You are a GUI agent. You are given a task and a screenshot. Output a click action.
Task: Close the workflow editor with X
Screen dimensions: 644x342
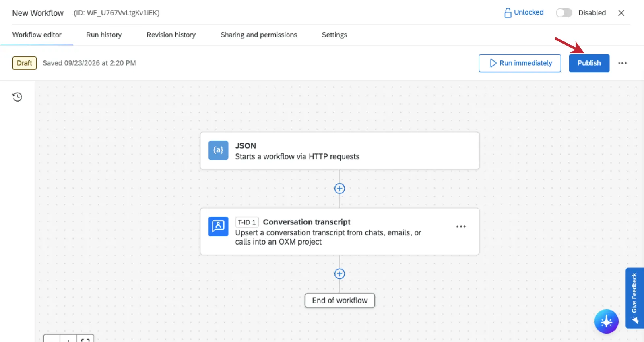(621, 13)
